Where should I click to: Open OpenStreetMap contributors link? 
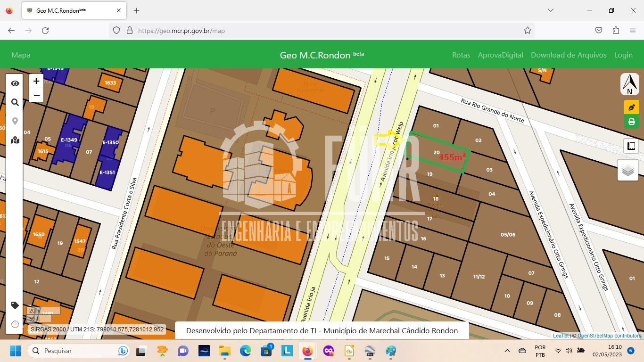point(609,336)
